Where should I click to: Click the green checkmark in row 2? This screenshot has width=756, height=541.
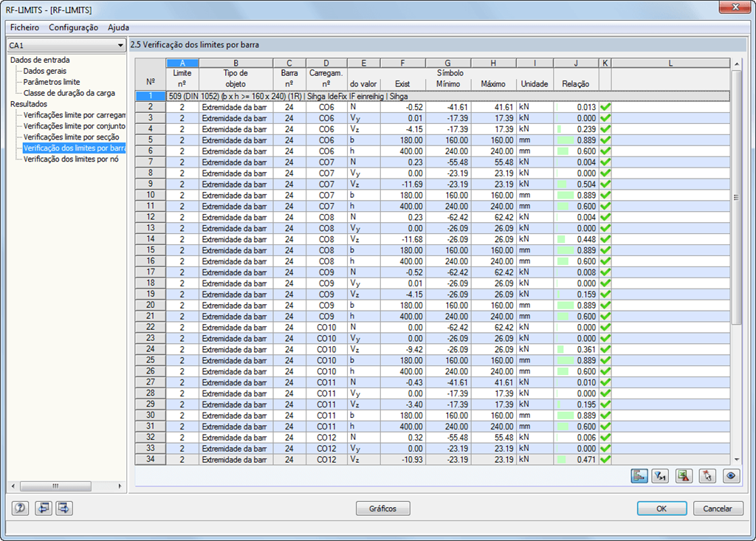pos(605,107)
